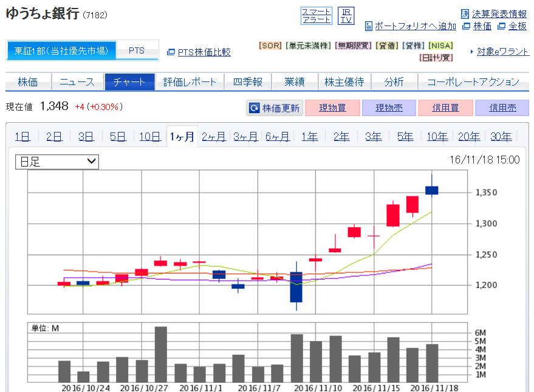
Task: Click the 株価更新 button
Action: click(275, 108)
